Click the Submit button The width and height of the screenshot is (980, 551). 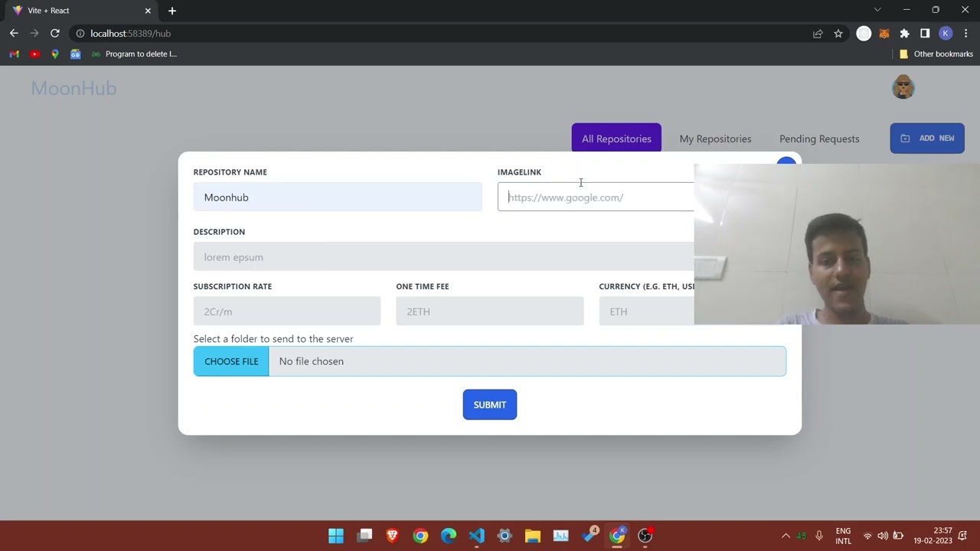click(x=490, y=405)
